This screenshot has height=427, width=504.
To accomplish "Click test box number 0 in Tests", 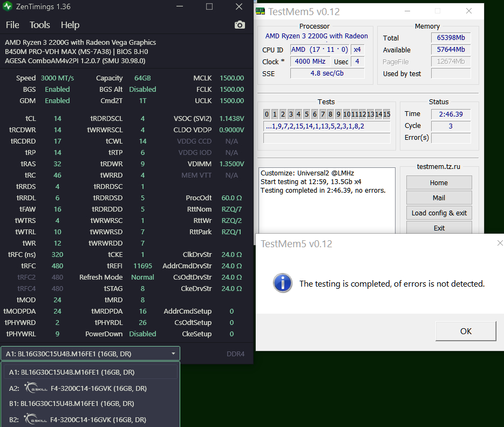I will [267, 114].
